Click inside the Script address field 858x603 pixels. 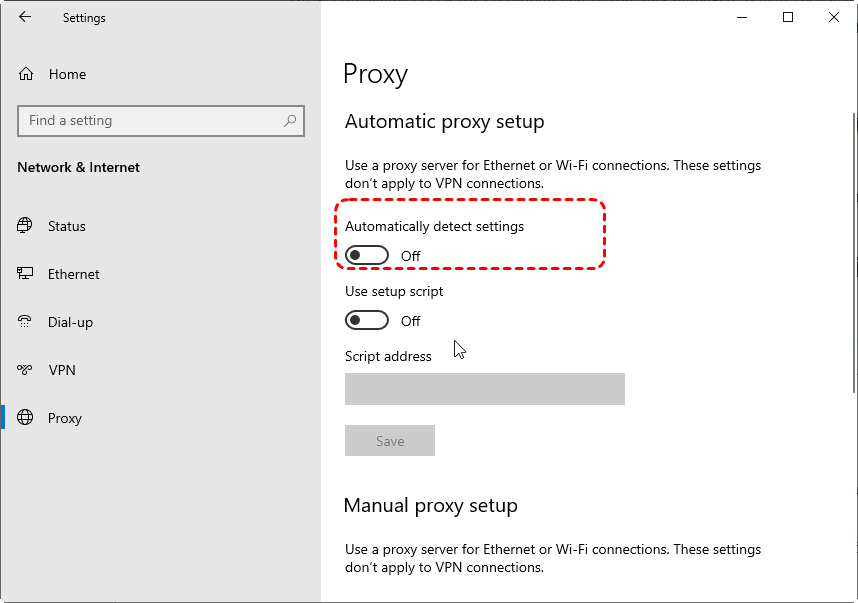tap(485, 389)
